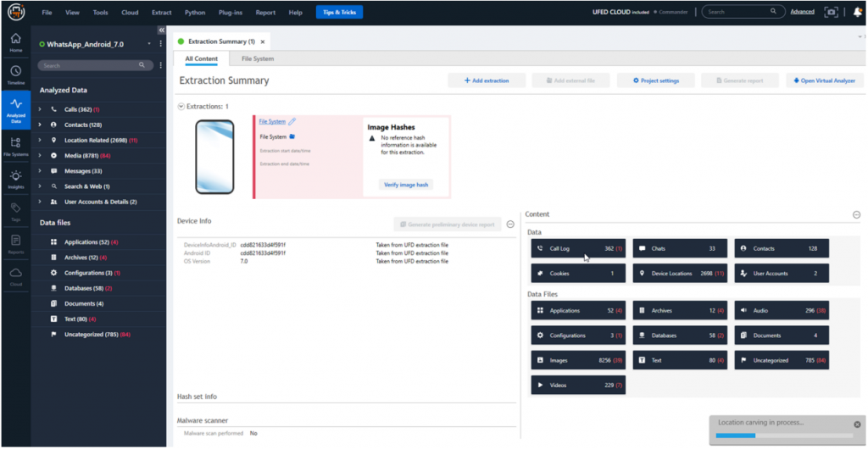This screenshot has height=449, width=868.
Task: Open the Timeline clock icon
Action: click(x=15, y=74)
